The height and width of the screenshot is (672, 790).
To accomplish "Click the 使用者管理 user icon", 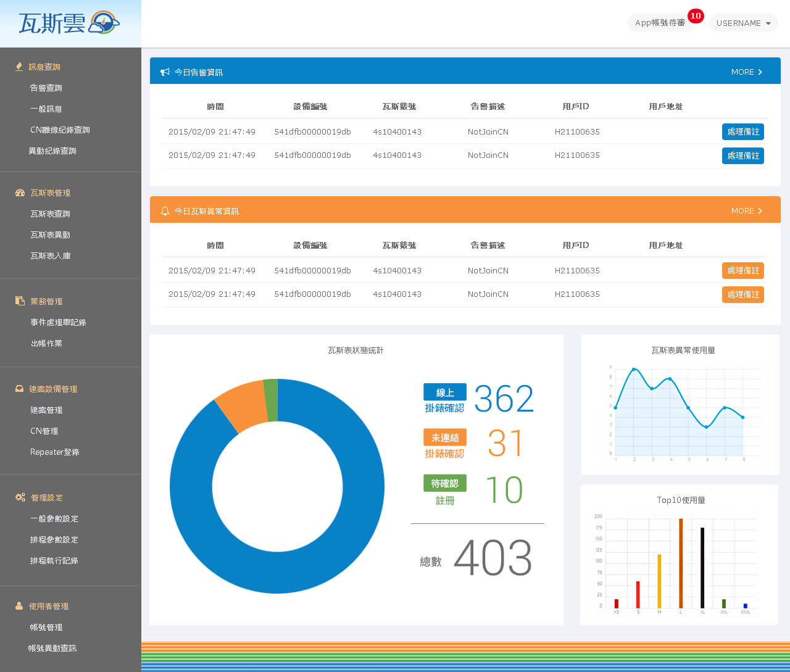I will point(19,606).
